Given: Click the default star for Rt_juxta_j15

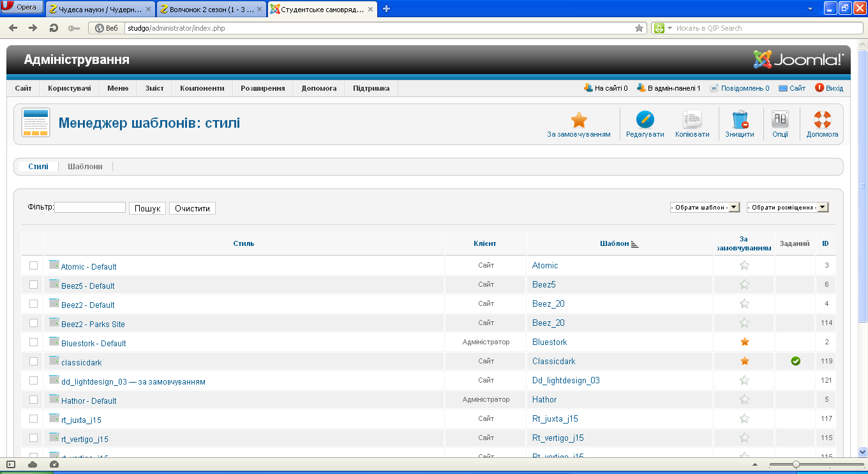Looking at the screenshot, I should (744, 418).
